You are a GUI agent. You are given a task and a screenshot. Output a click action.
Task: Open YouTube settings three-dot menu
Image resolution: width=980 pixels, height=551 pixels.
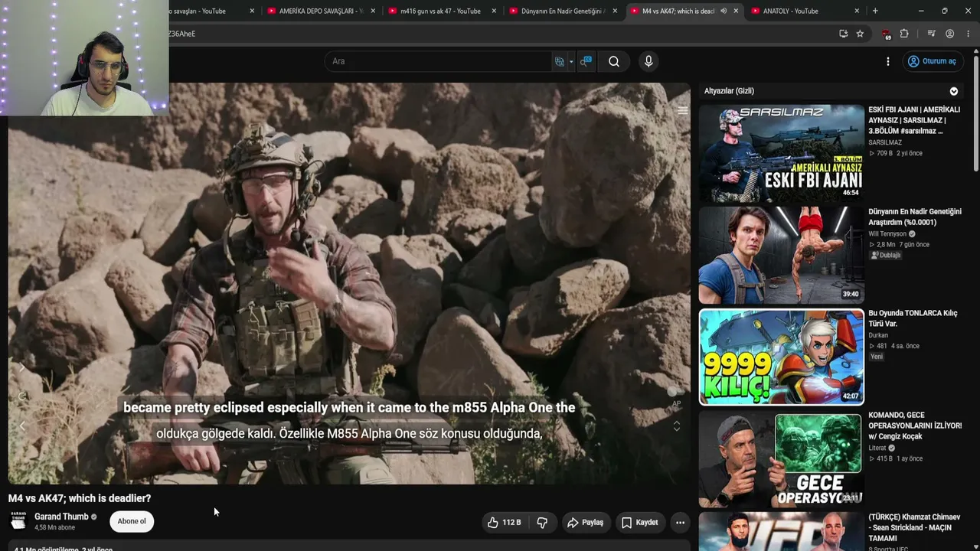coord(888,61)
